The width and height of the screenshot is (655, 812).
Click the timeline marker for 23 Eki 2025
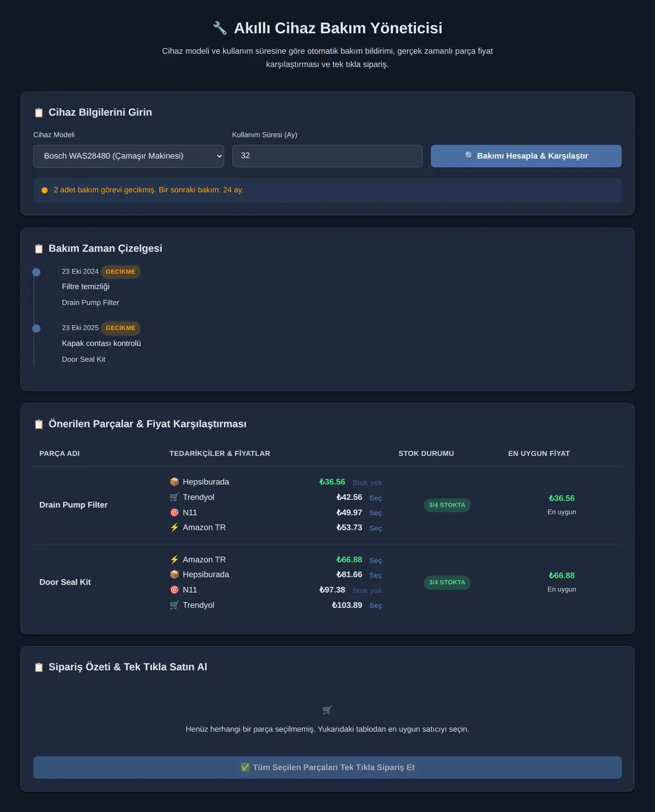tap(37, 329)
